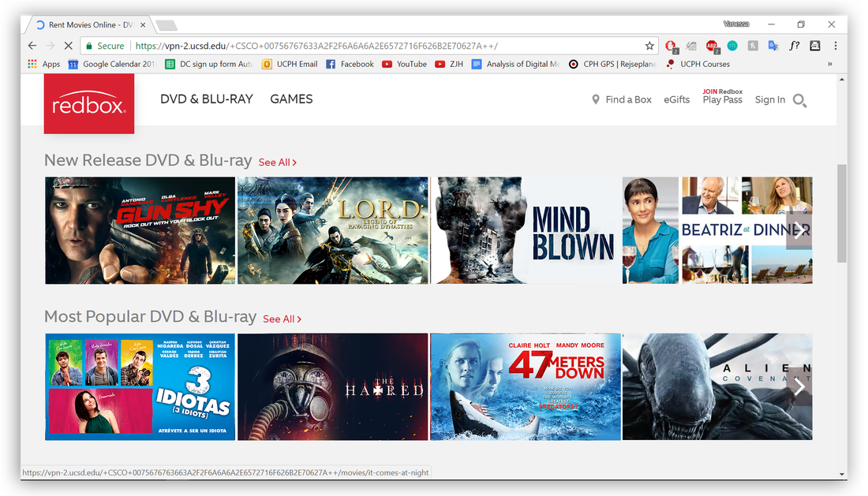Open the Beatriz at Dinner thumbnail
Viewport: 868px width, 496px height.
tap(717, 230)
